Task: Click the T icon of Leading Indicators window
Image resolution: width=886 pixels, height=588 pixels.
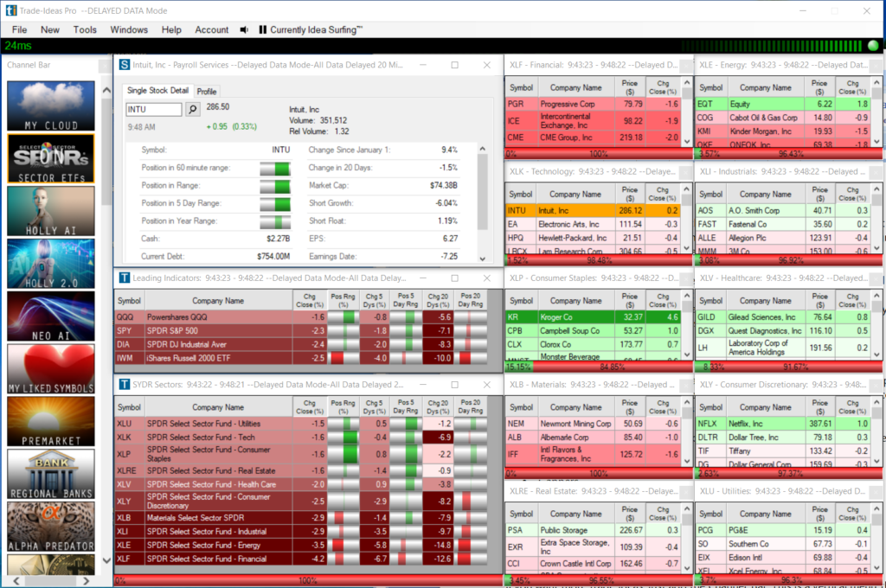Action: [125, 278]
